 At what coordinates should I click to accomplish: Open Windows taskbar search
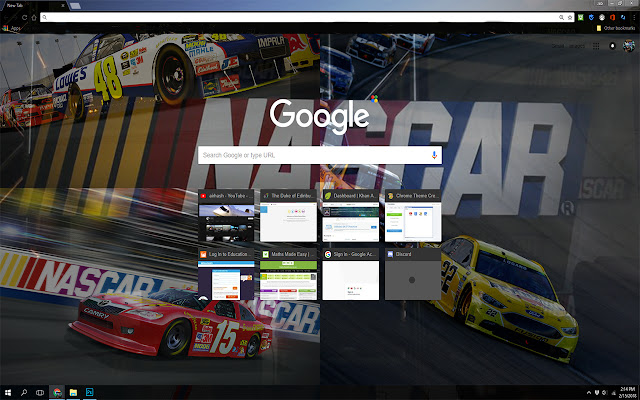point(24,392)
